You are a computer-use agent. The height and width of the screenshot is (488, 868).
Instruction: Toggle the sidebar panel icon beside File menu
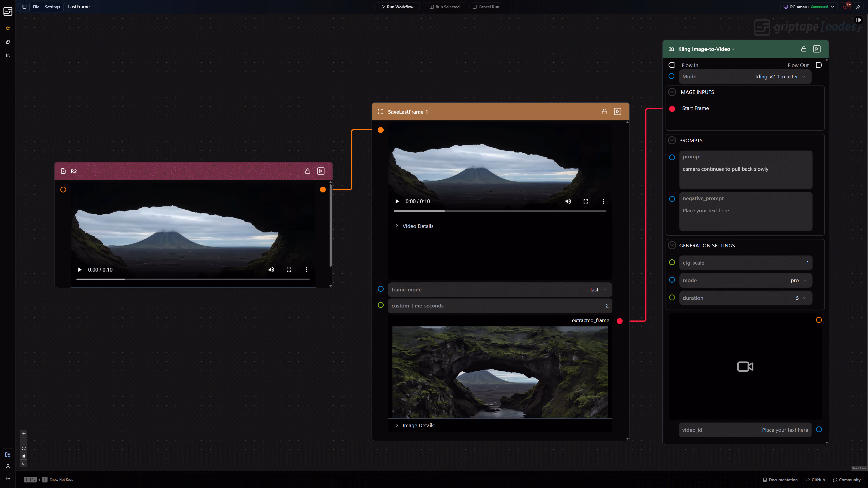tap(24, 6)
